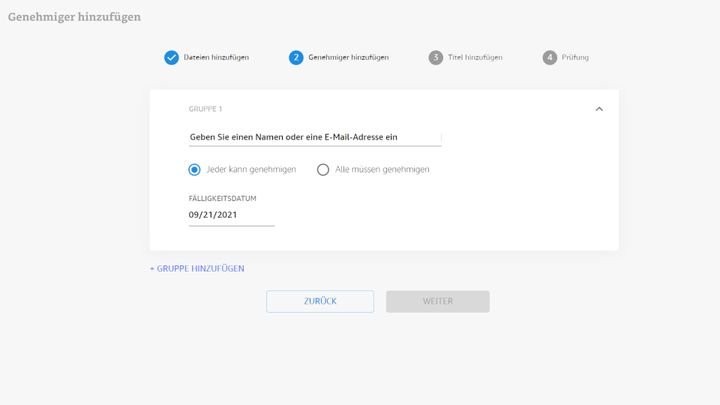Click the 'Alle müssen genehmigen' label text
Screen dimensions: 720x405
point(382,170)
